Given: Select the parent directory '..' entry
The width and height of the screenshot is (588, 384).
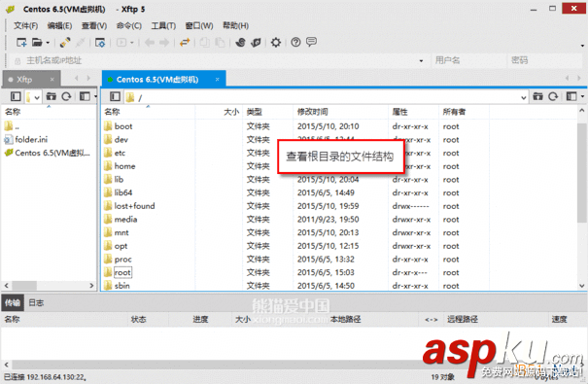Looking at the screenshot, I should tap(12, 126).
